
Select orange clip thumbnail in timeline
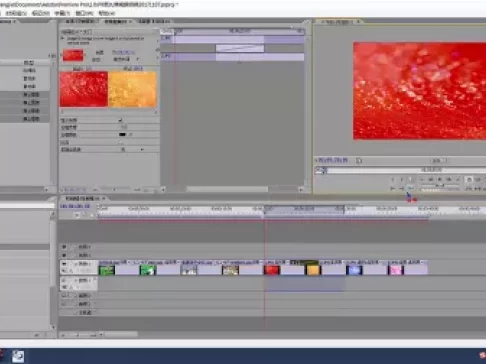[313, 270]
